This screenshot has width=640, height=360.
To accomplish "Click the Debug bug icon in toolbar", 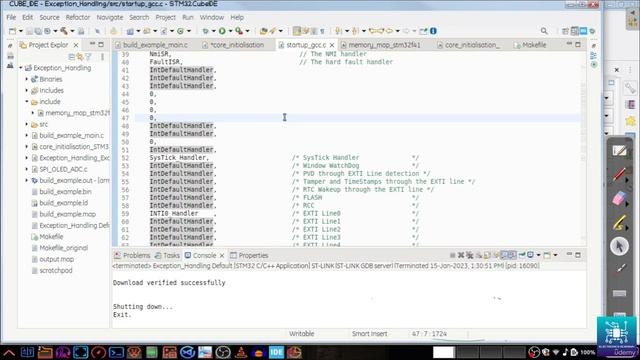I will pyautogui.click(x=205, y=31).
